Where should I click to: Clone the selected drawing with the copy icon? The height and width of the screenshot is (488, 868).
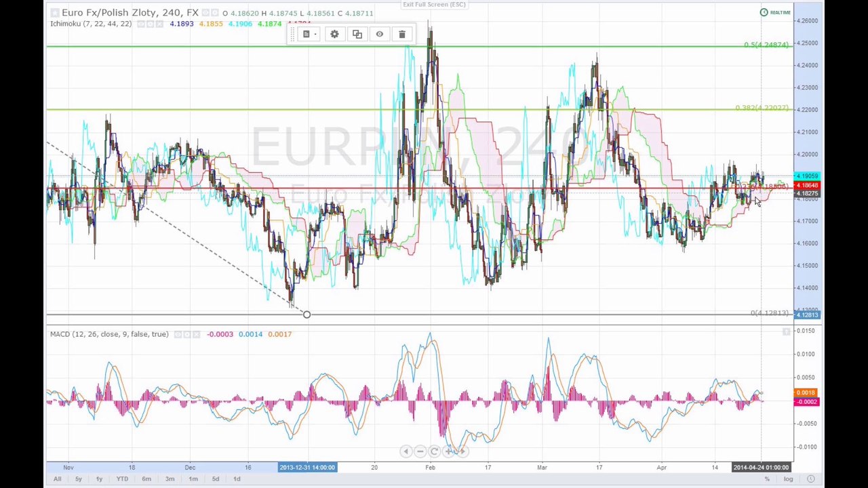[357, 34]
